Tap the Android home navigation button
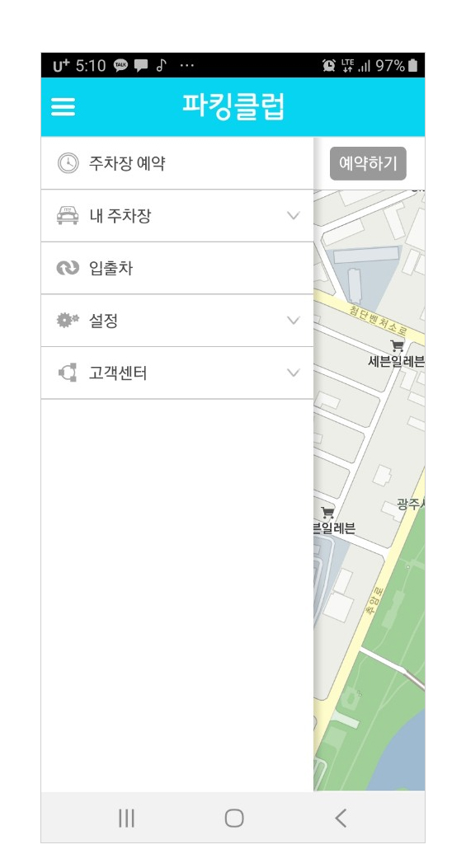Screen dimensions: 466x868 coord(234,818)
